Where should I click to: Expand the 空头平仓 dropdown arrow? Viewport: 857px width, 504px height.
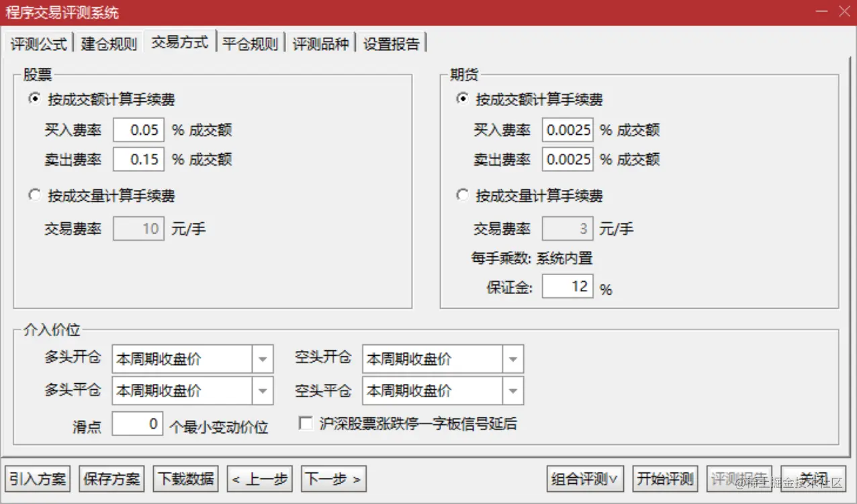click(512, 391)
